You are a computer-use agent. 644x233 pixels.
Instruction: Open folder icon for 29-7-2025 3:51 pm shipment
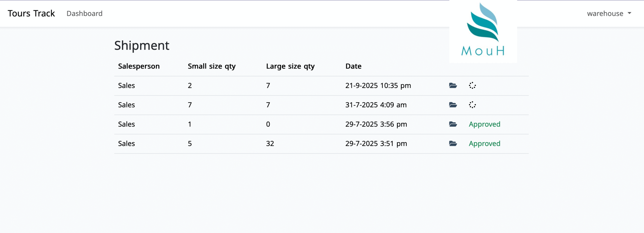453,144
